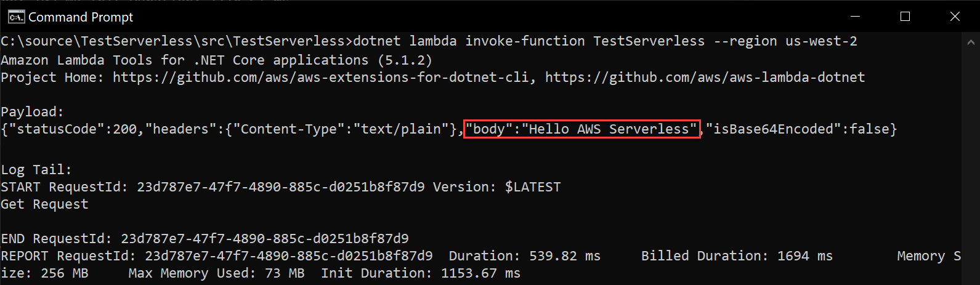The height and width of the screenshot is (285, 980).
Task: Click the START RequestId log line
Action: tap(281, 187)
